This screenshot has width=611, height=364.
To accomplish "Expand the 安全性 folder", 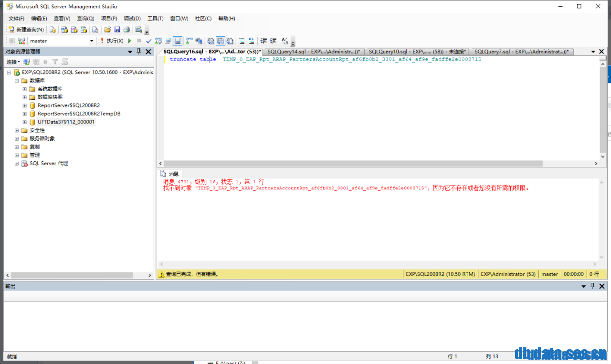I will tap(17, 130).
